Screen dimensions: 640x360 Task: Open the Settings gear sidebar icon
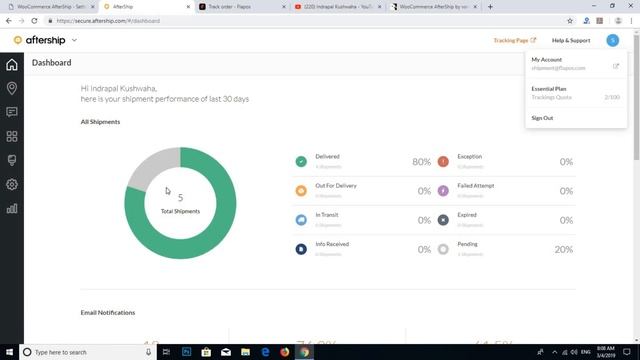coord(12,184)
